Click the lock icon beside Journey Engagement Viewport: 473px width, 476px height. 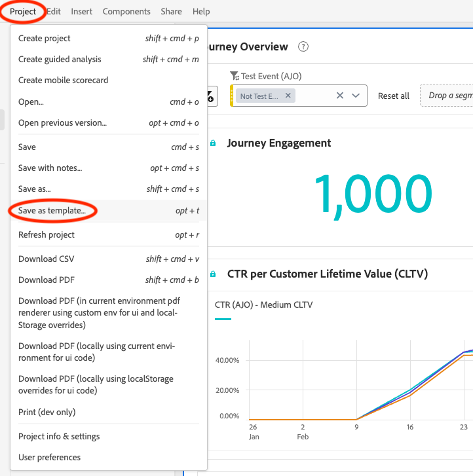coord(213,143)
